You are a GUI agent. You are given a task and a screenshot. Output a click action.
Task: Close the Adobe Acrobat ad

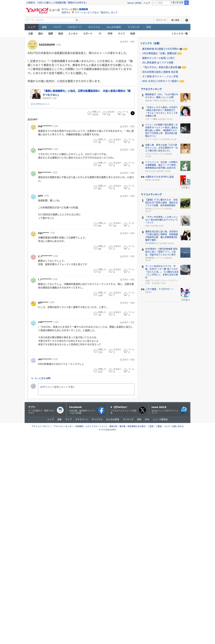[x=189, y=188]
